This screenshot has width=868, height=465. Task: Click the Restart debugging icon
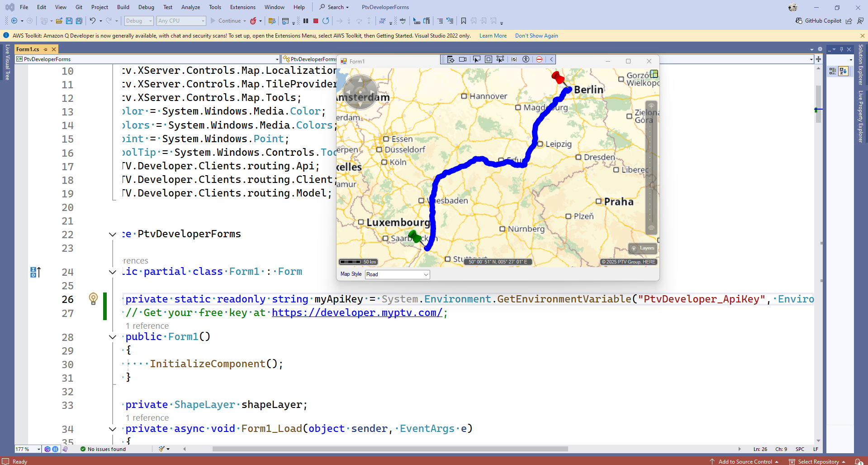coord(326,21)
